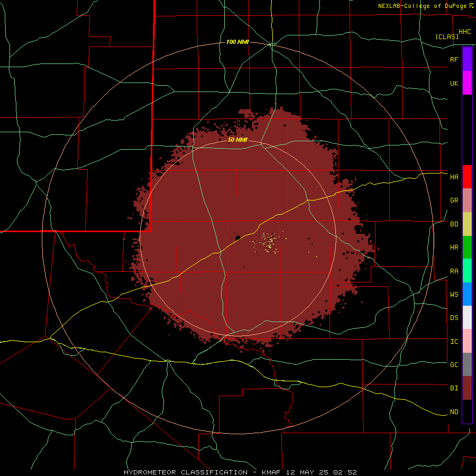Click the blue WS legend swatch
Viewport: 476px width, 476px height.
point(467,294)
